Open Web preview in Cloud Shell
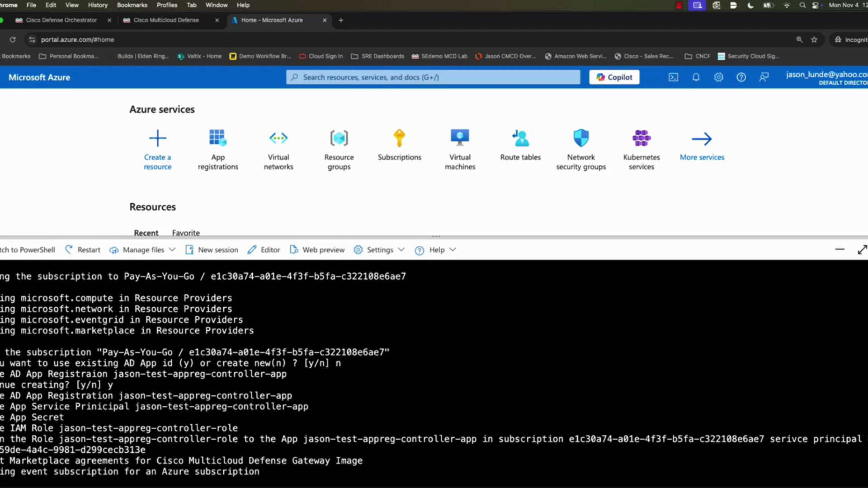The image size is (868, 488). (x=317, y=250)
